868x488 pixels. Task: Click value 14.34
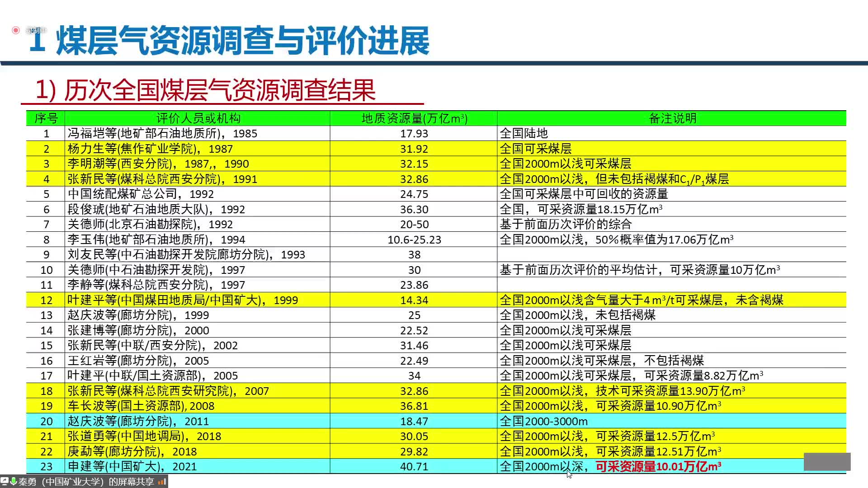pos(414,300)
